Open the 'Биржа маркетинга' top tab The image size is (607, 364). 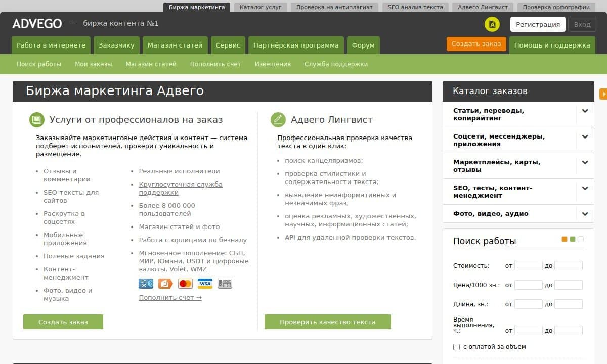(197, 7)
